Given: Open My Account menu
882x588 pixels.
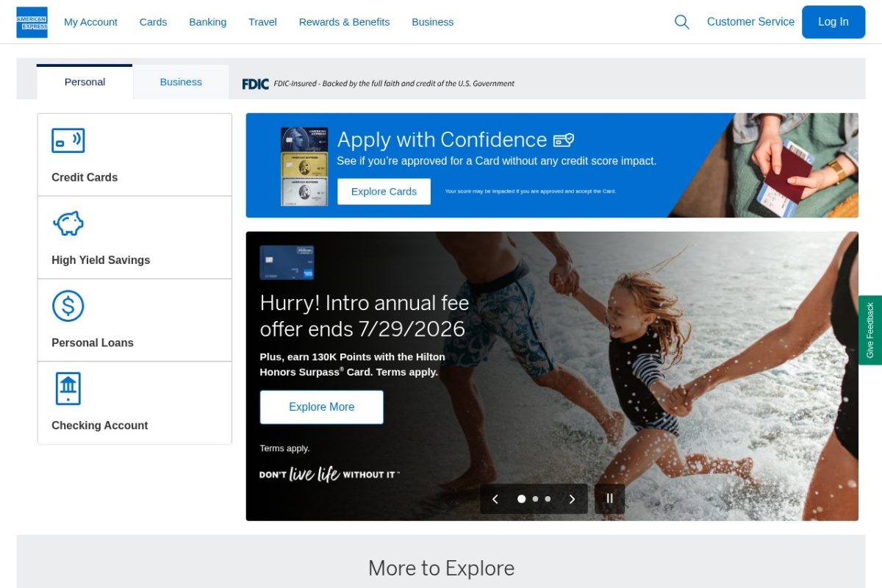Looking at the screenshot, I should (90, 22).
